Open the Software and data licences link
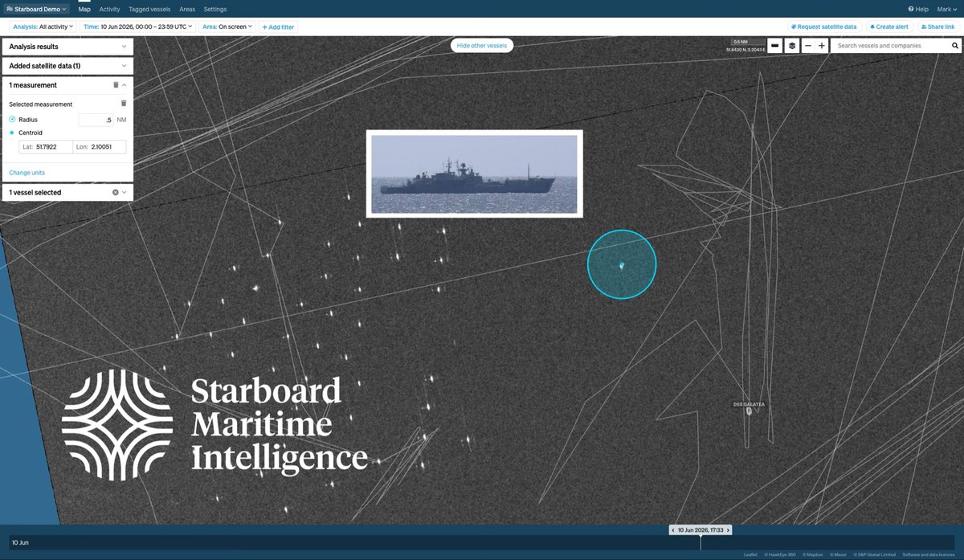 (929, 554)
